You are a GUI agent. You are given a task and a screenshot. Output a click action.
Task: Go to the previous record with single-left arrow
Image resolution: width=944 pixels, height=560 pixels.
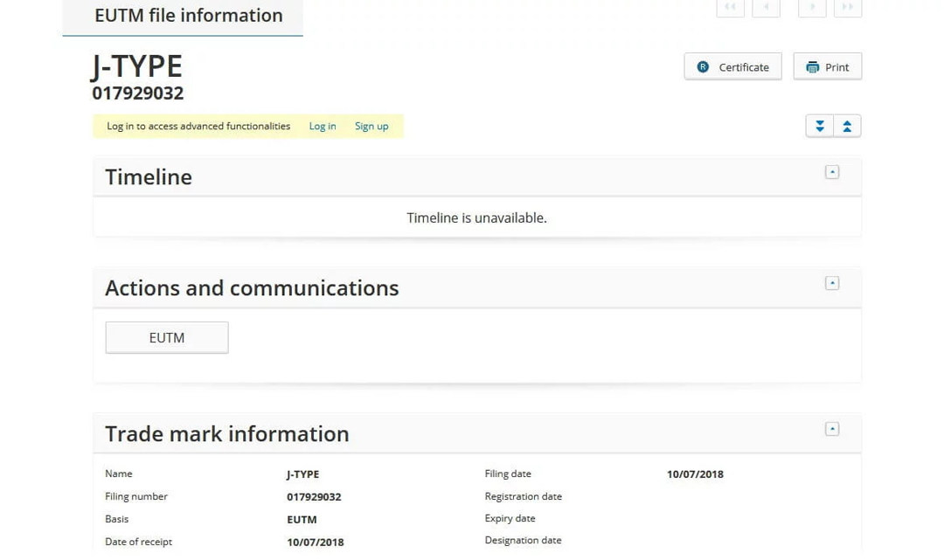[x=766, y=8]
